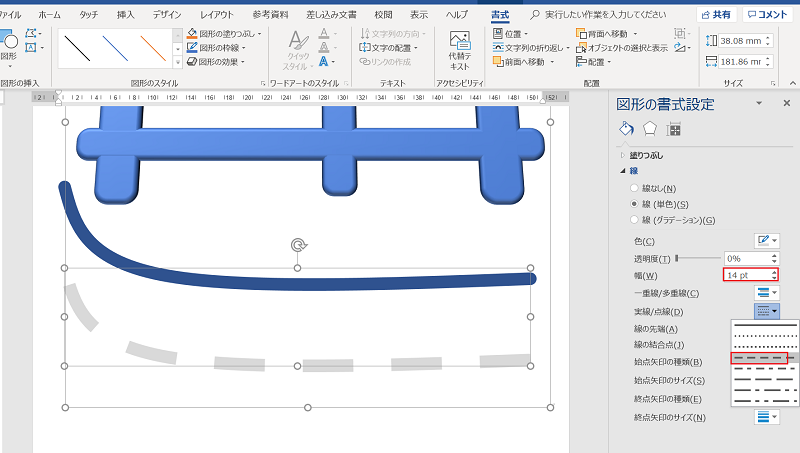
Task: Open the ホーム tab
Action: point(49,15)
